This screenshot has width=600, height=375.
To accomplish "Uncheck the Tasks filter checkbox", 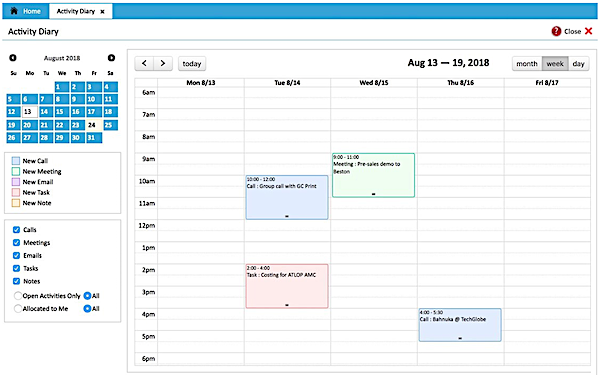I will (x=16, y=268).
